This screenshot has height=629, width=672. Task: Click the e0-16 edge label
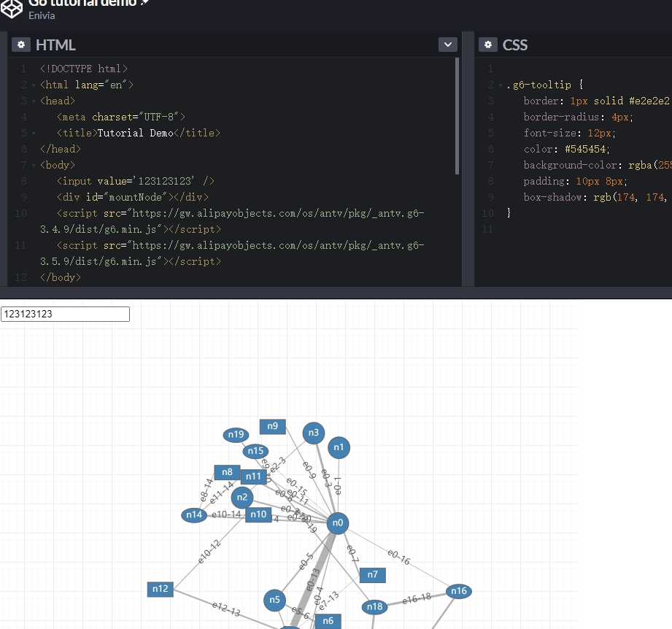click(x=399, y=558)
